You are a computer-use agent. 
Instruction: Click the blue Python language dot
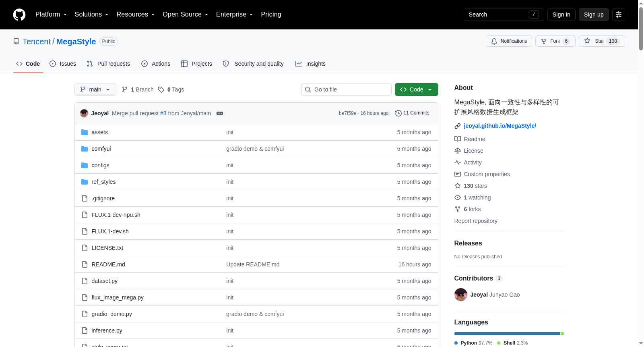pyautogui.click(x=456, y=343)
